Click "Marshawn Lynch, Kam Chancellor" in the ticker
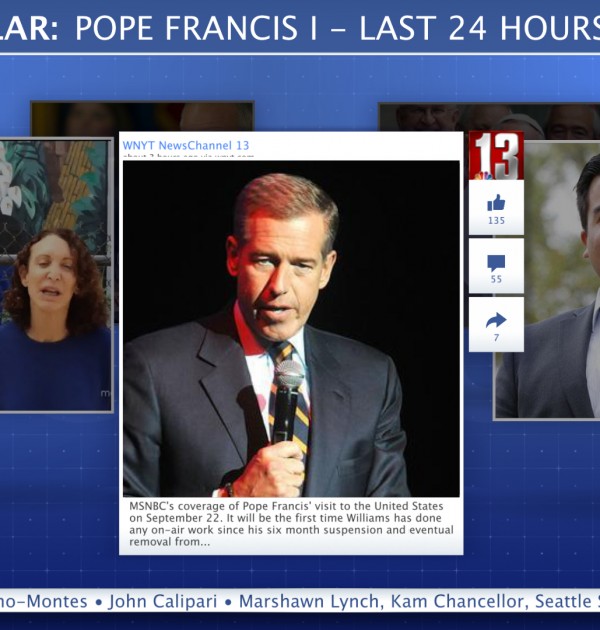The height and width of the screenshot is (630, 600). [x=381, y=601]
